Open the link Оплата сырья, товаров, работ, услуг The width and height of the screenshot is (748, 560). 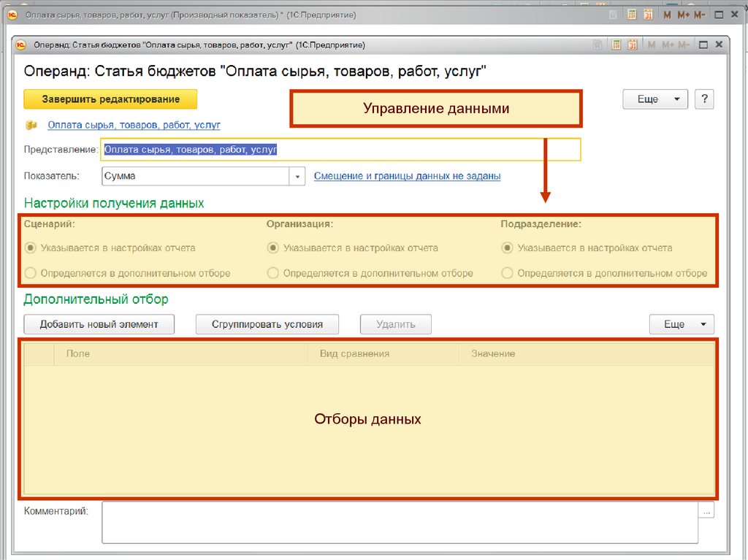134,125
